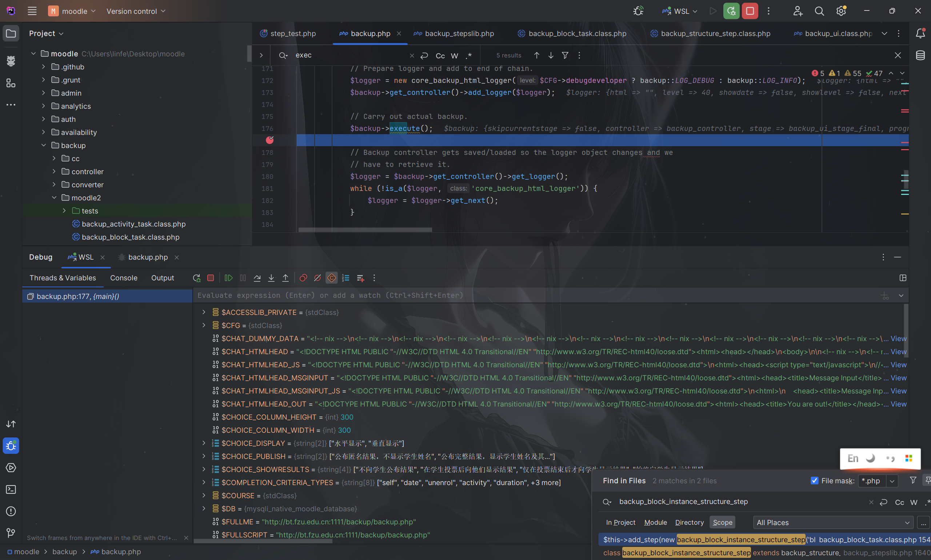Viewport: 931px width, 560px height.
Task: Step over the current line
Action: tap(257, 278)
